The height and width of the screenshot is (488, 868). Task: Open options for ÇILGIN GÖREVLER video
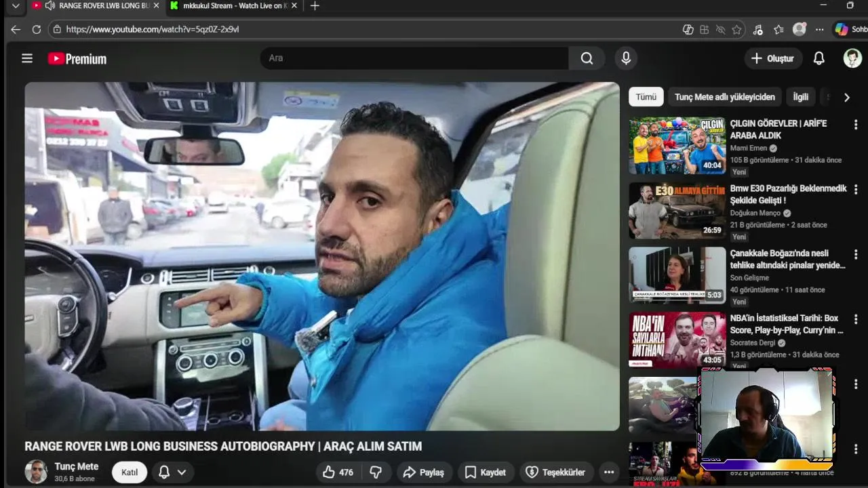tap(856, 125)
